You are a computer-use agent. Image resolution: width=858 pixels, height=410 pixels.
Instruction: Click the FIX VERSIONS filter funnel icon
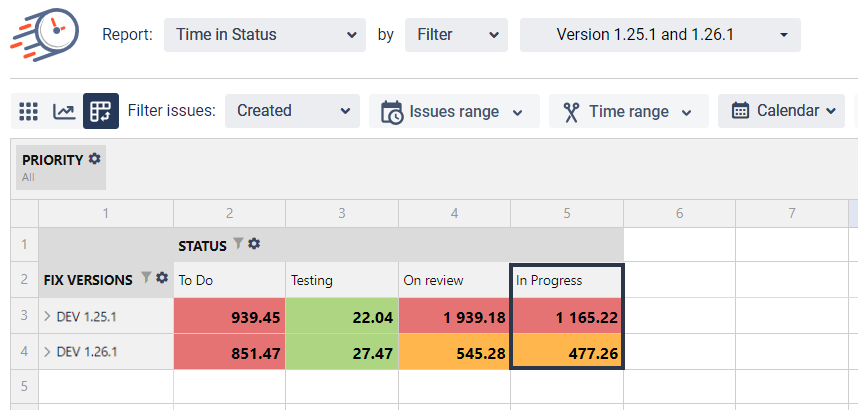tap(145, 278)
